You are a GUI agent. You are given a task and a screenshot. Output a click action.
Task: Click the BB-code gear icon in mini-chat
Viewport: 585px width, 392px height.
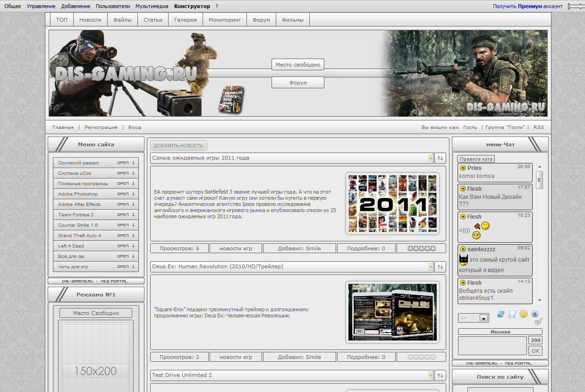coord(535,314)
